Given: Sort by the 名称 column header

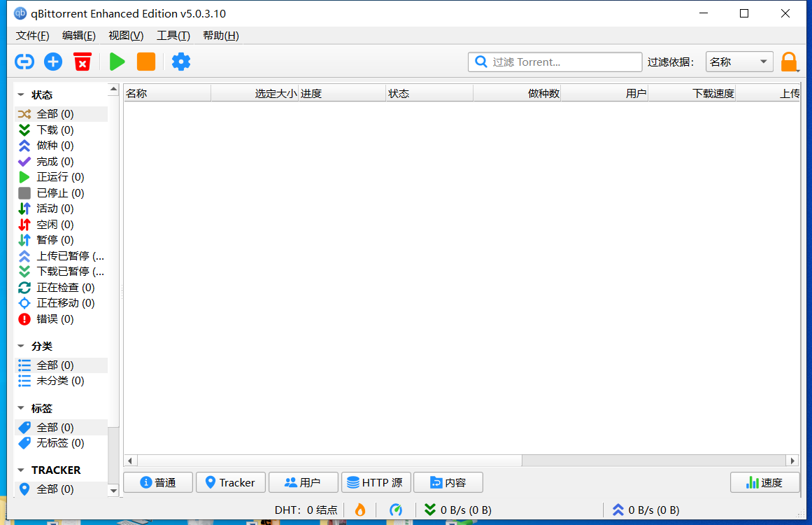Looking at the screenshot, I should [167, 93].
